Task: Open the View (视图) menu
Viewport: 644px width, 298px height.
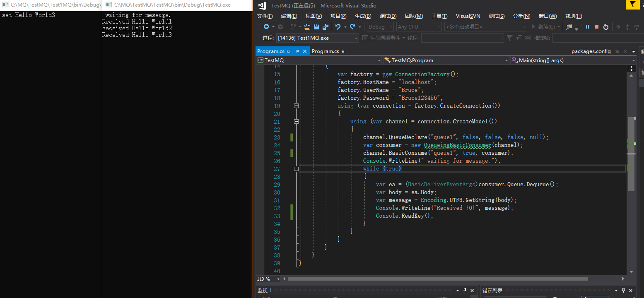Action: pyautogui.click(x=314, y=16)
